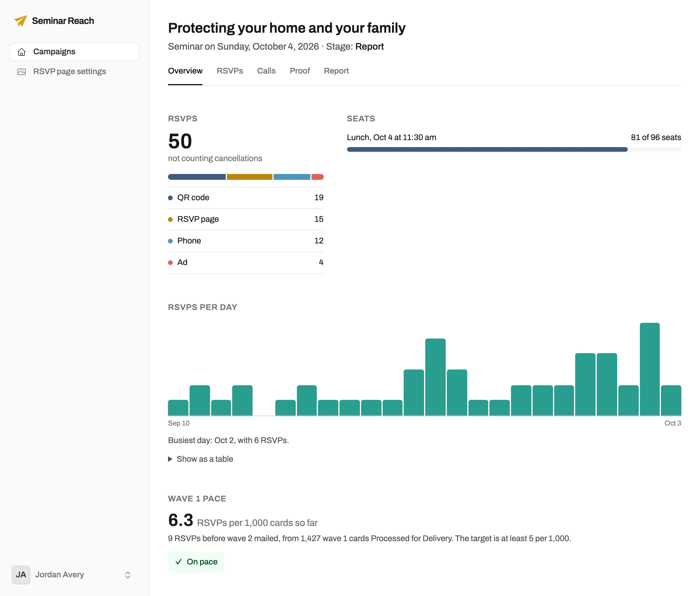This screenshot has height=596, width=700.
Task: Click the Phone row showing 12
Action: coord(246,241)
